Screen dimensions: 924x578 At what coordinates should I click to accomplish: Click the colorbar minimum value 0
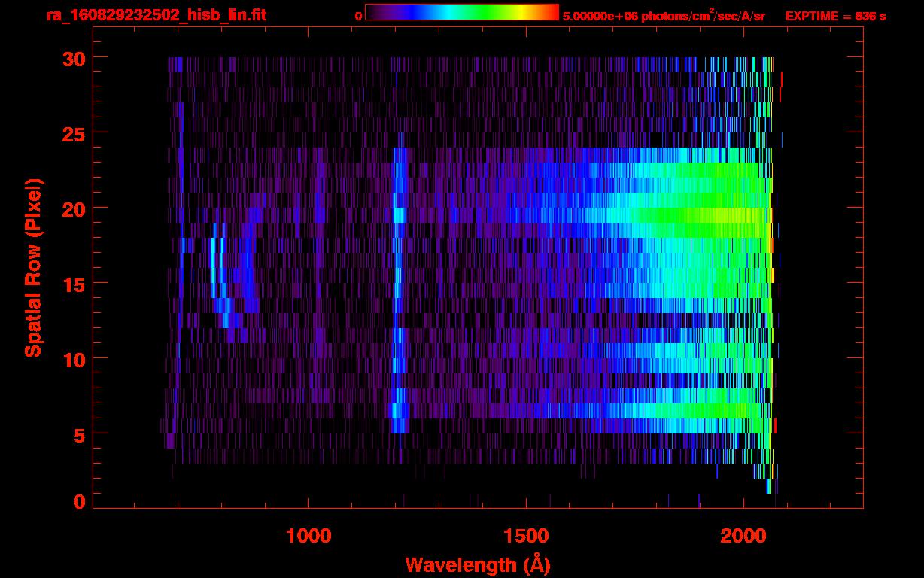pyautogui.click(x=359, y=16)
